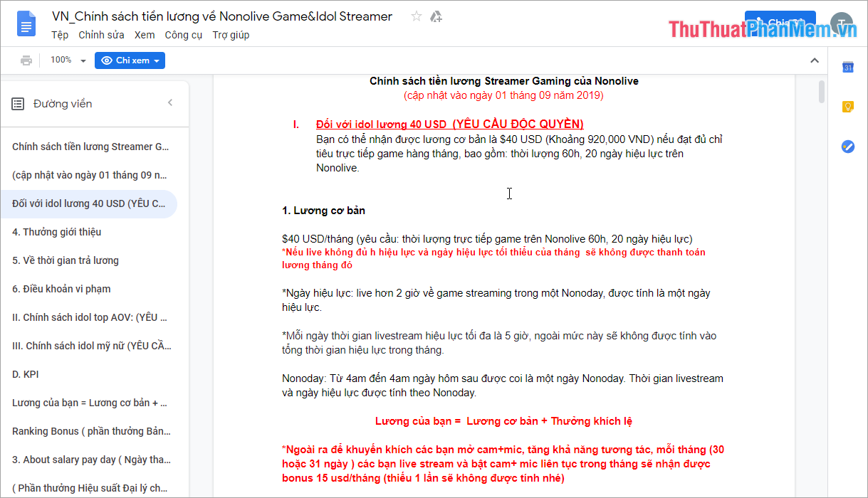
Task: Hide the menus with the collapse arrow
Action: click(814, 60)
